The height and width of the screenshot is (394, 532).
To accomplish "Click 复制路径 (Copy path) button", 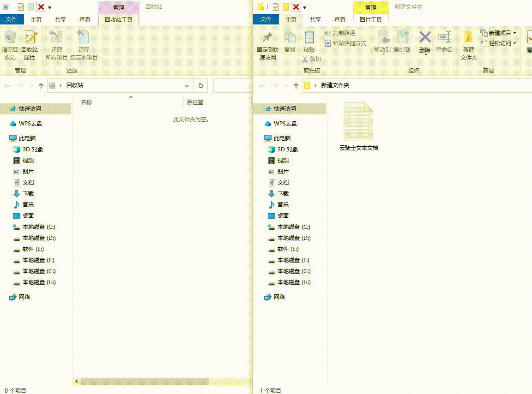I will tap(340, 33).
